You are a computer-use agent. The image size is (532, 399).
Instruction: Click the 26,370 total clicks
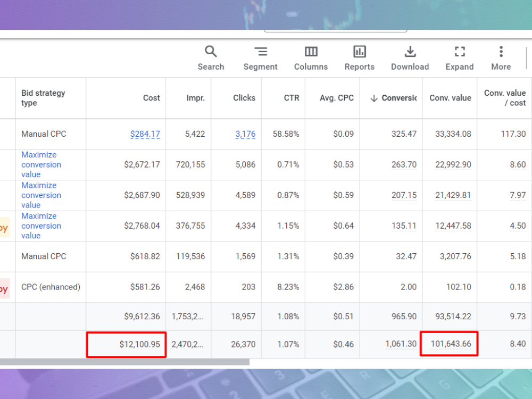pos(243,344)
